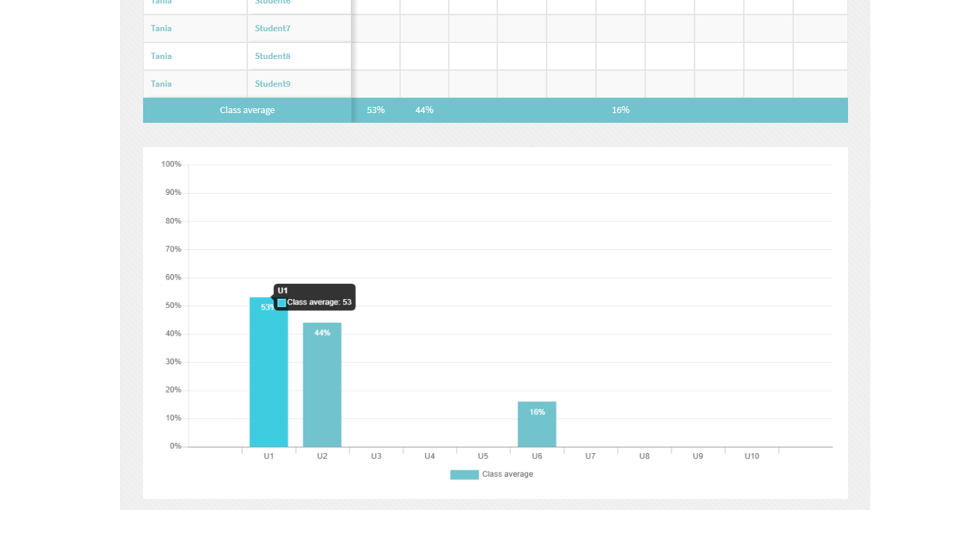Select the 44% value in Class average row
Screen dimensions: 980x535
pos(424,110)
